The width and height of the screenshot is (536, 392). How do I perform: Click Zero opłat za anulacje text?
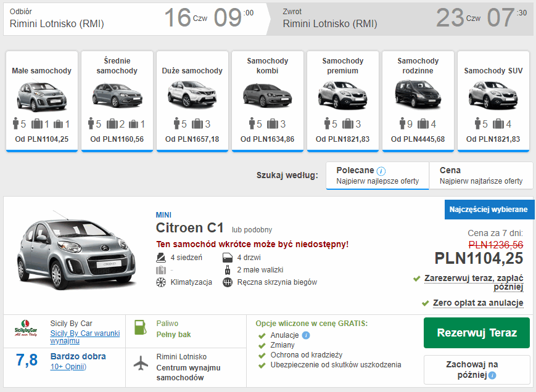click(478, 303)
